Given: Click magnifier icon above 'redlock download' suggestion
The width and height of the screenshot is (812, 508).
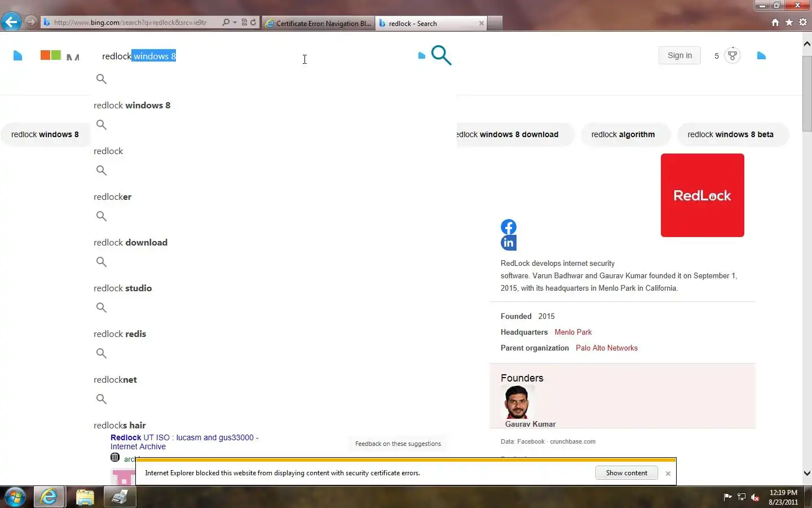Looking at the screenshot, I should click(101, 216).
